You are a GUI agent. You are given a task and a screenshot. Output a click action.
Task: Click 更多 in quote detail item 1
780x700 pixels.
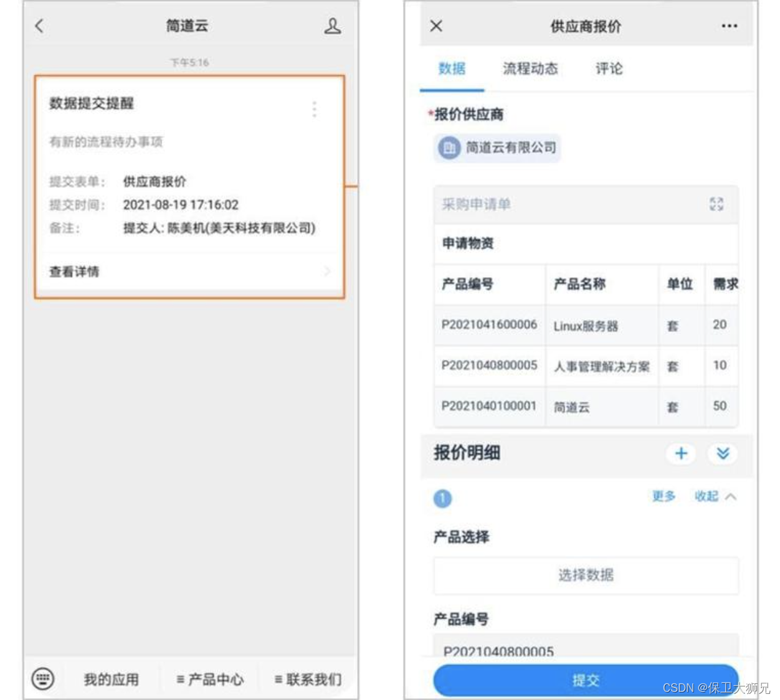[663, 496]
